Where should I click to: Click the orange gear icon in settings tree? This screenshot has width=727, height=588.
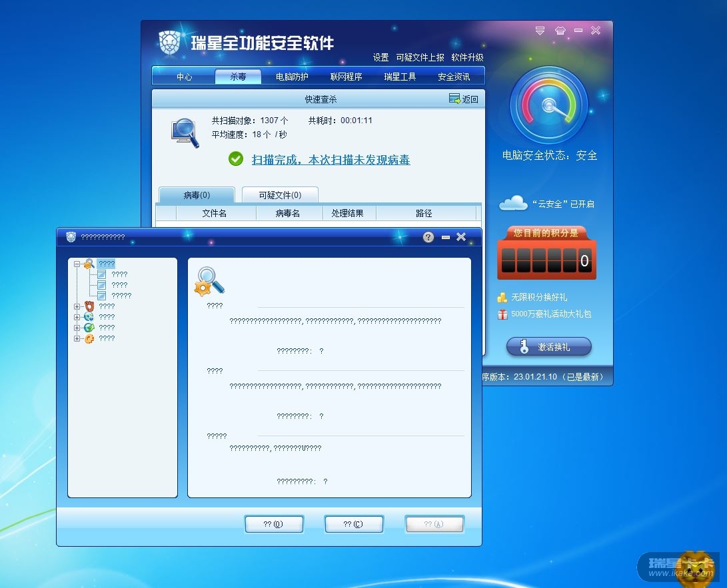(89, 338)
